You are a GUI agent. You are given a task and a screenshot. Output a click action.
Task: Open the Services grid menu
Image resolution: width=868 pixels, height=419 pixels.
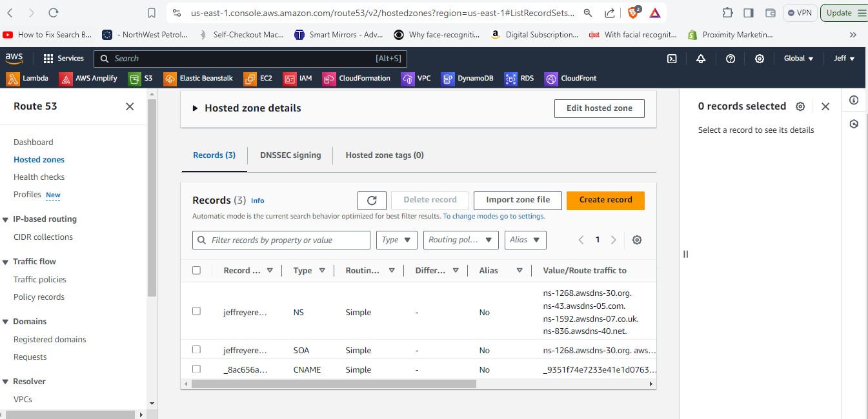pyautogui.click(x=63, y=59)
